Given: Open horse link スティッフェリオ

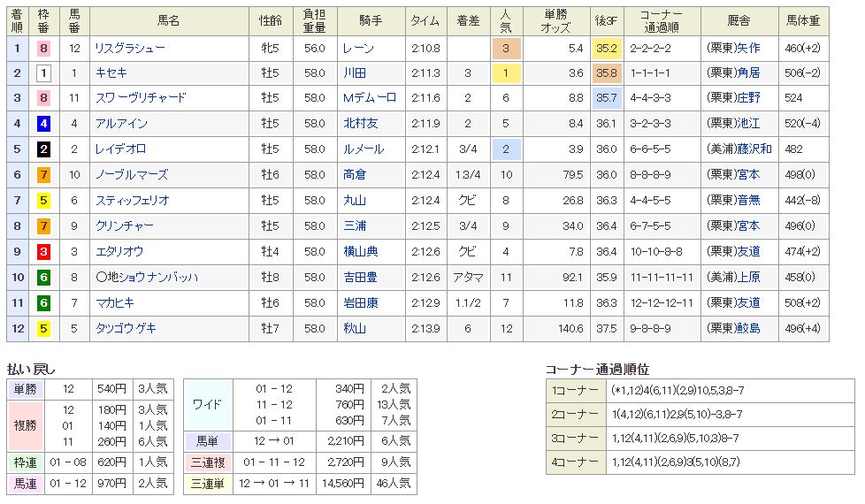Looking at the screenshot, I should (133, 200).
